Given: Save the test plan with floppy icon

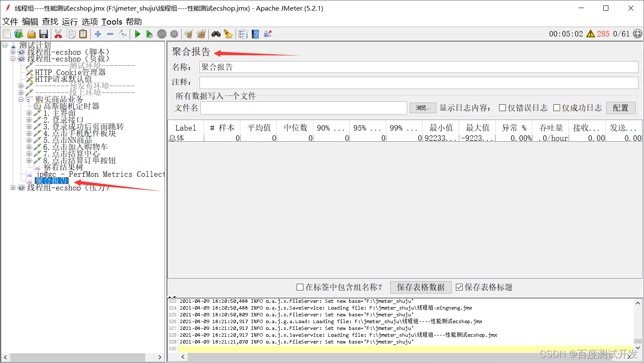Looking at the screenshot, I should (x=43, y=34).
